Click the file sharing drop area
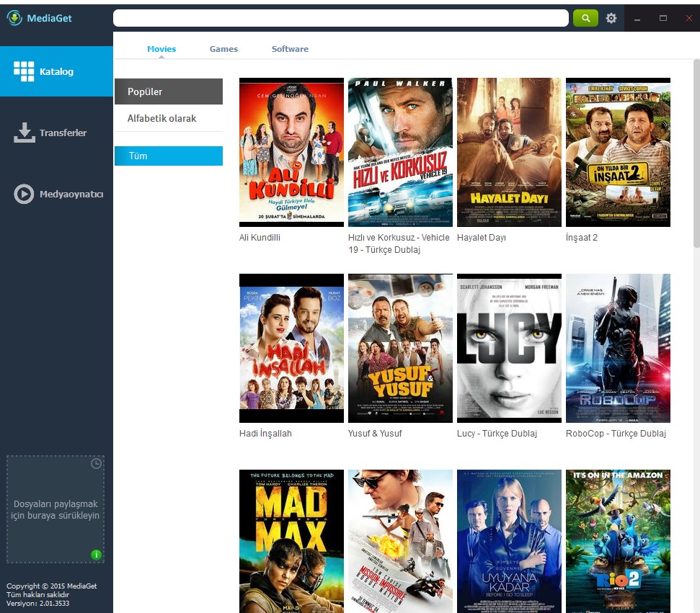Image resolution: width=700 pixels, height=613 pixels. pos(56,509)
